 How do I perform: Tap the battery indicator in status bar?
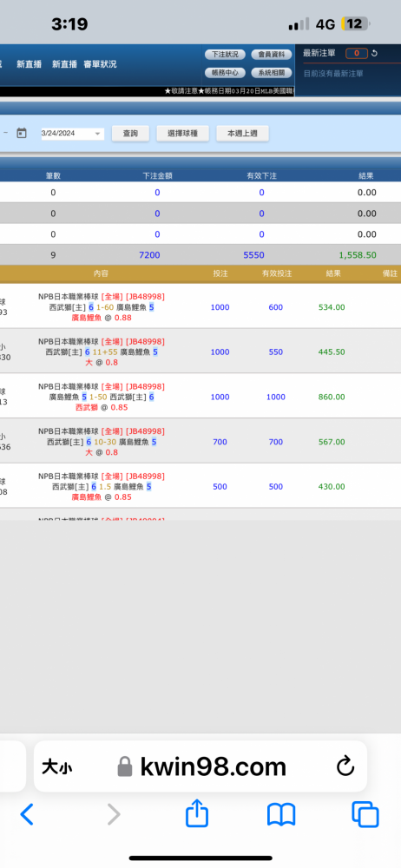coord(356,23)
